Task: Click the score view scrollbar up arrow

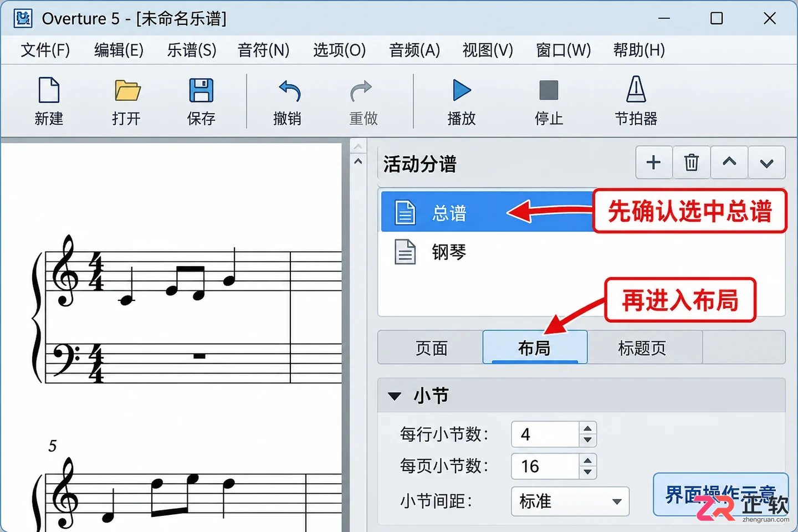Action: (x=358, y=161)
